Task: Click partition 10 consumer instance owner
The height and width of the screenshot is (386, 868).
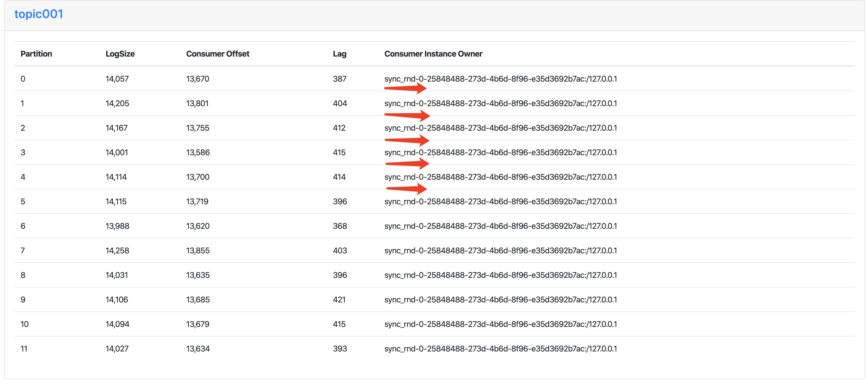Action: [x=500, y=324]
